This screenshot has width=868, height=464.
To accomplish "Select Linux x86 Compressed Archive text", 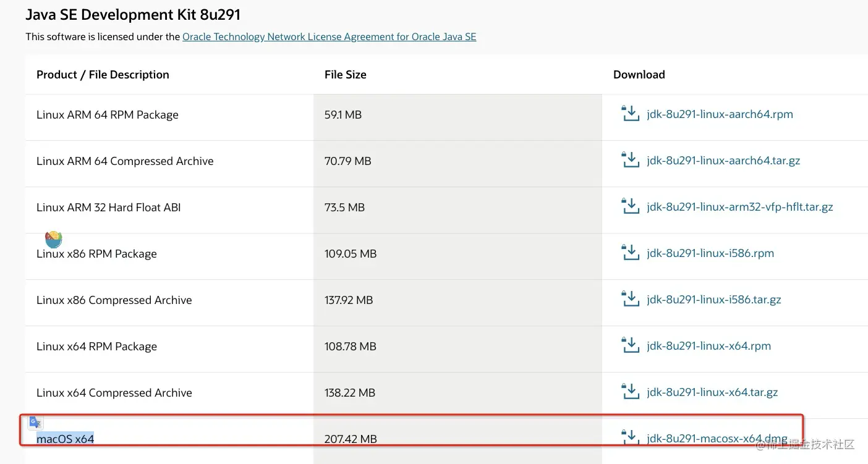I will tap(114, 300).
